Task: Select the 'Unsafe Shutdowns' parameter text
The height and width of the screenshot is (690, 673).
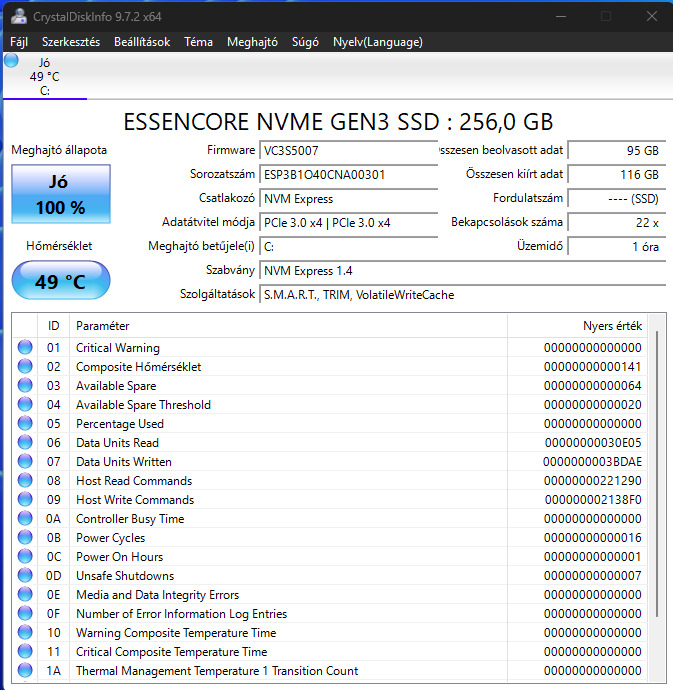Action: point(125,576)
